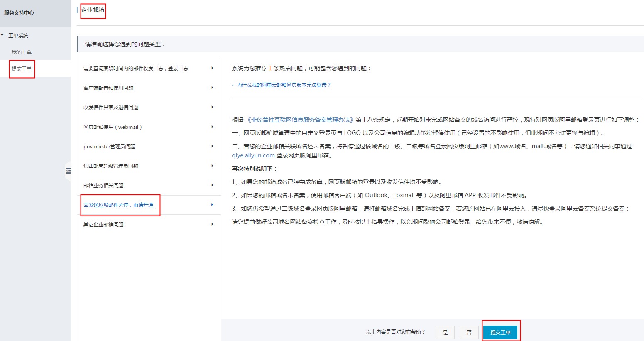Viewport: 644px width, 341px height.
Task: Click arrow next to 收发信件异常及退信问题
Action: point(212,107)
